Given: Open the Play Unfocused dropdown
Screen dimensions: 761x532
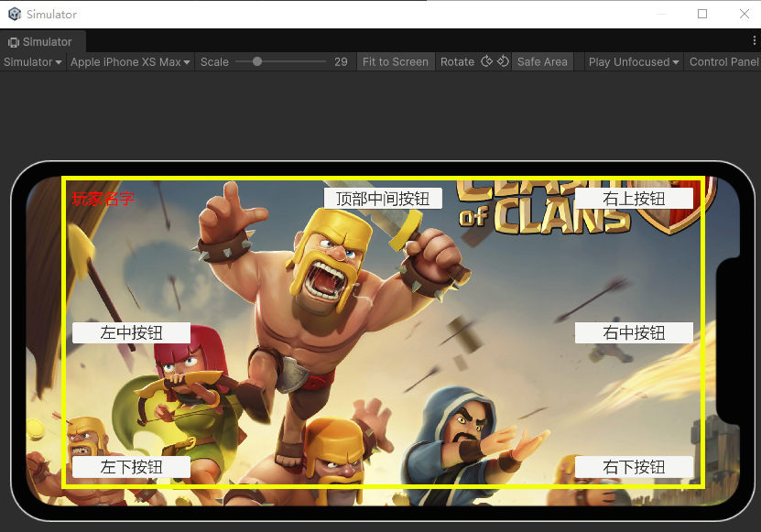Looking at the screenshot, I should click(634, 62).
